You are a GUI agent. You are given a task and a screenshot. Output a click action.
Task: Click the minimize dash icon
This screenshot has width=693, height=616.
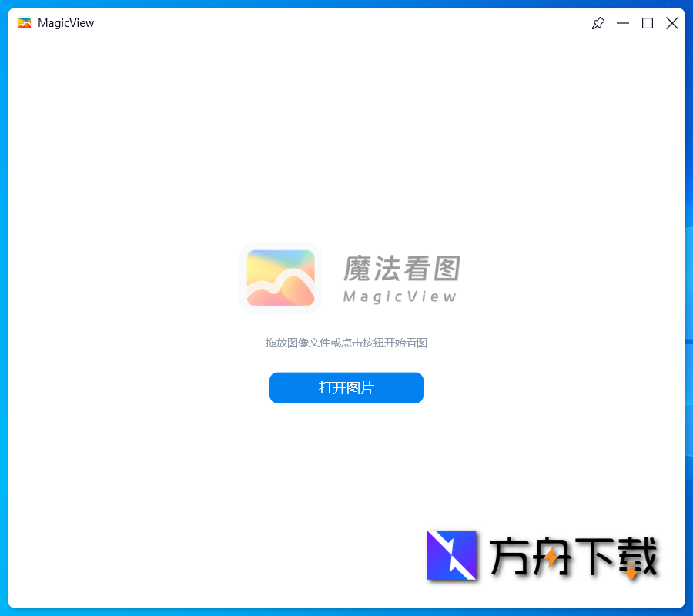pyautogui.click(x=622, y=23)
